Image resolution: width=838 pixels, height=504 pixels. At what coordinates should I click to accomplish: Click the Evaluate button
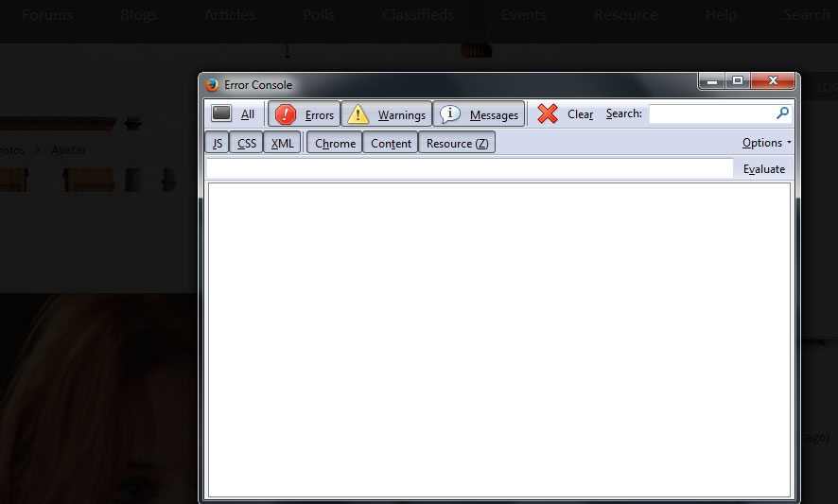(763, 169)
